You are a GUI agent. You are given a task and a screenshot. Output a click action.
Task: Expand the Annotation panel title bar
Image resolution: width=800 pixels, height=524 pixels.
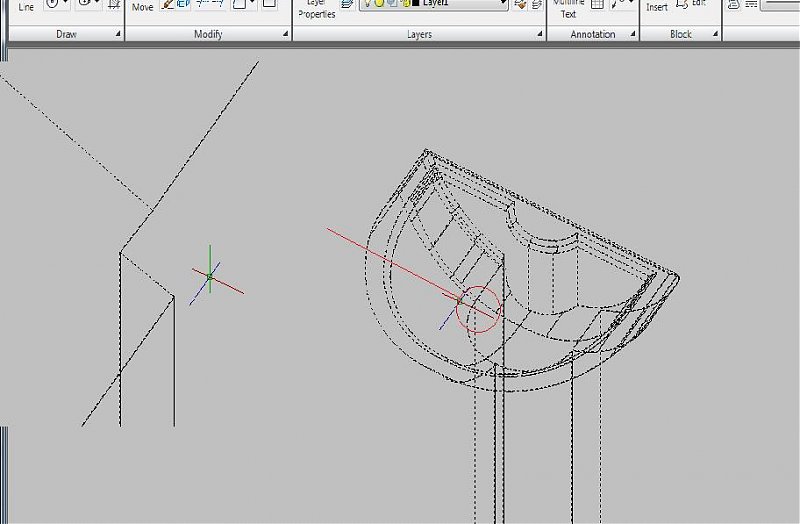point(593,34)
